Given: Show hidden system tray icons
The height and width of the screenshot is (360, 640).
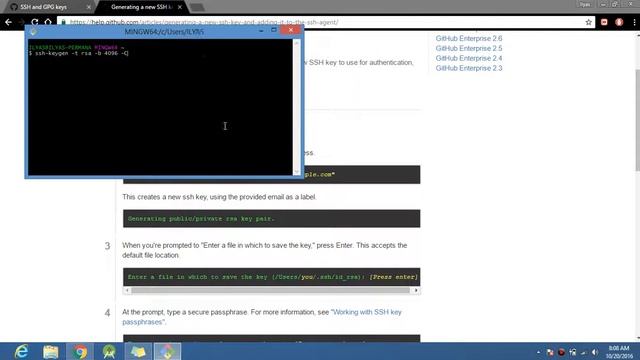Looking at the screenshot, I should (538, 352).
